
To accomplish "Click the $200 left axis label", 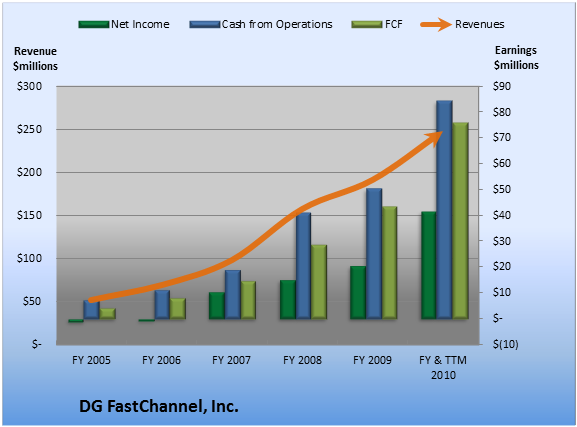I will pos(29,172).
